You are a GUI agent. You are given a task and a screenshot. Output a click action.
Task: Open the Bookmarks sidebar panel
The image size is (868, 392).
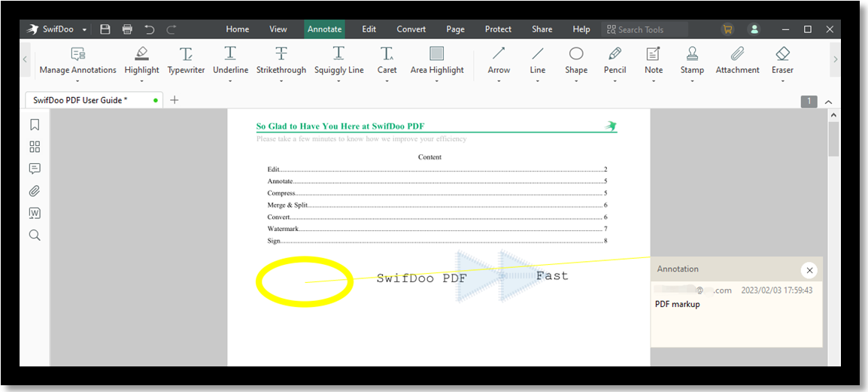tap(35, 125)
